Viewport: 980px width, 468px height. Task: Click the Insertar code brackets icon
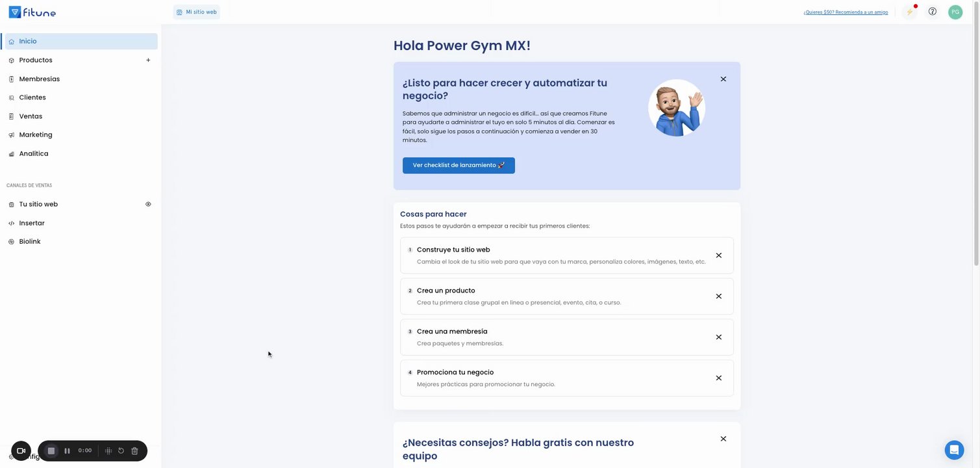(x=11, y=223)
